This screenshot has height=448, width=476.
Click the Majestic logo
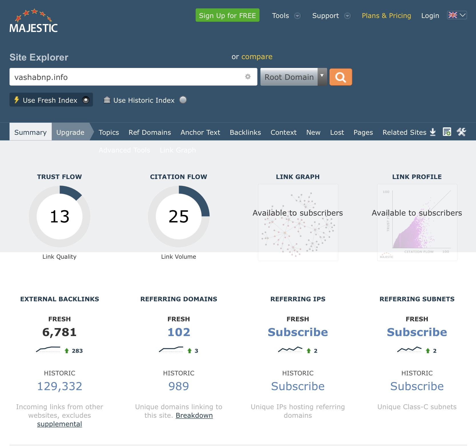(x=34, y=21)
